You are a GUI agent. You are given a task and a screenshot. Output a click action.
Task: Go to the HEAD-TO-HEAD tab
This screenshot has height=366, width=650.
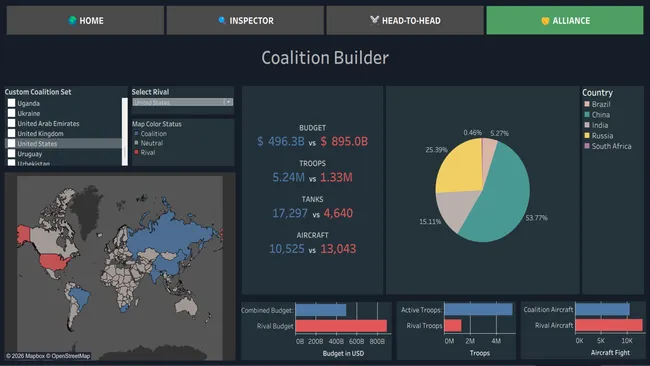point(405,20)
